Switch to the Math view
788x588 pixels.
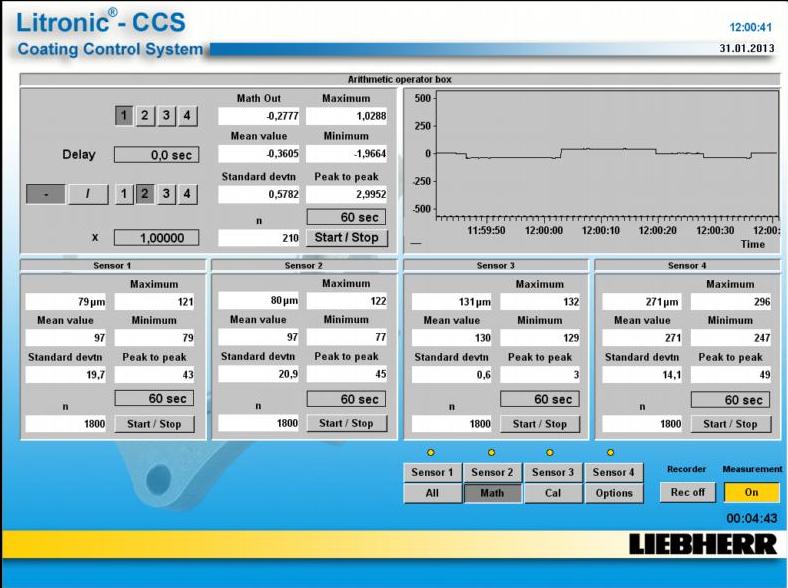click(492, 493)
